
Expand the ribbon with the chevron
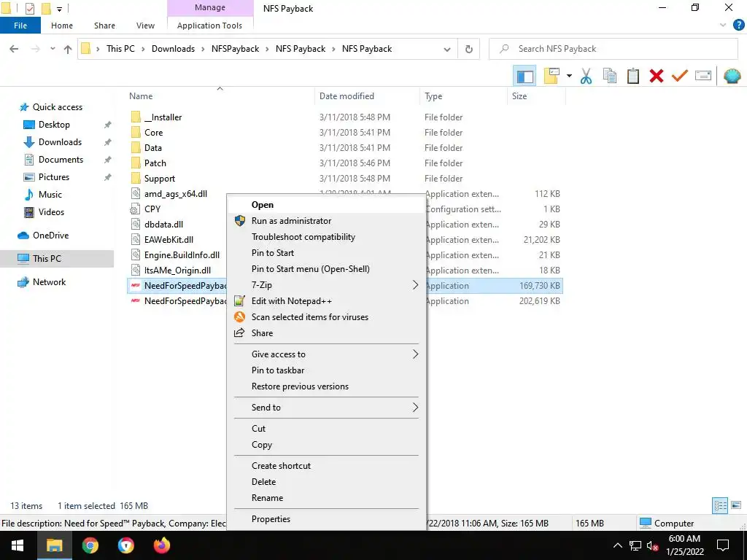coord(723,26)
